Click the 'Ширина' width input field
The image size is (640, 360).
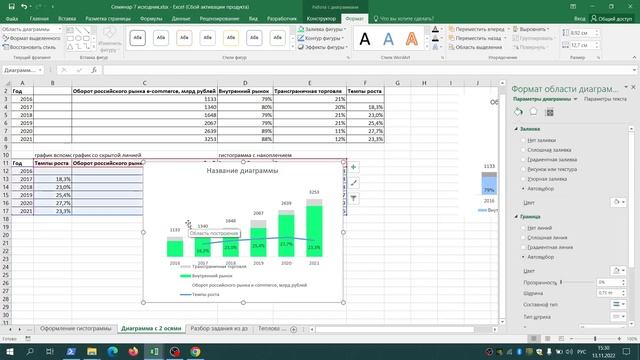click(608, 293)
